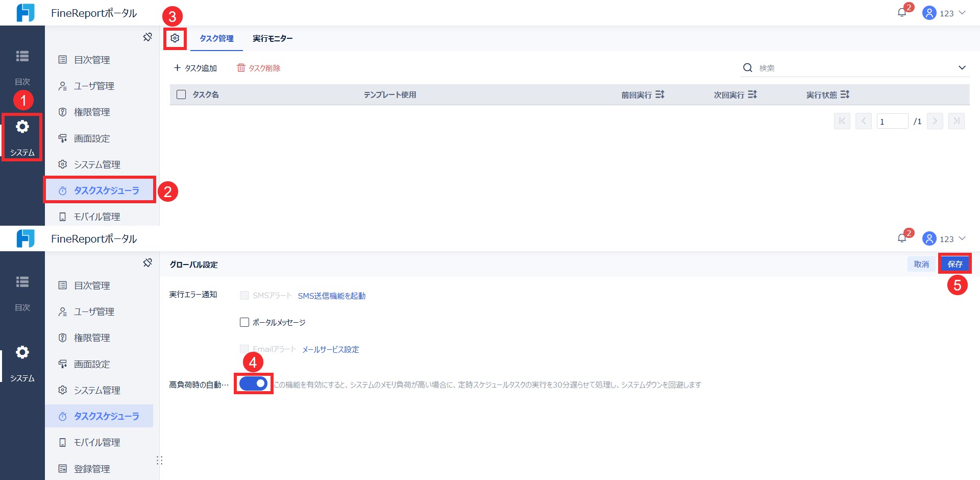Toggle the 高負荷時の自動 switch
Image resolution: width=980 pixels, height=480 pixels.
pyautogui.click(x=254, y=383)
